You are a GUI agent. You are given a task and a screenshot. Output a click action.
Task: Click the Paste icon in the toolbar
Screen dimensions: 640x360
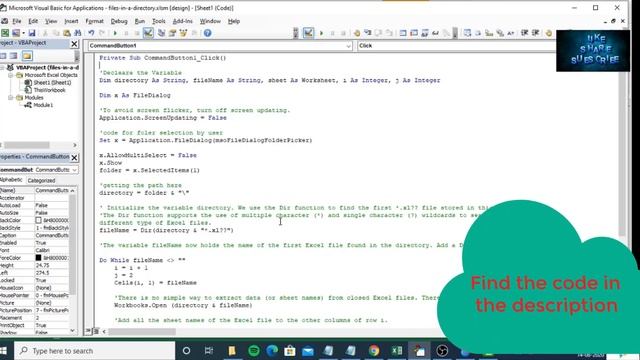coord(67,33)
